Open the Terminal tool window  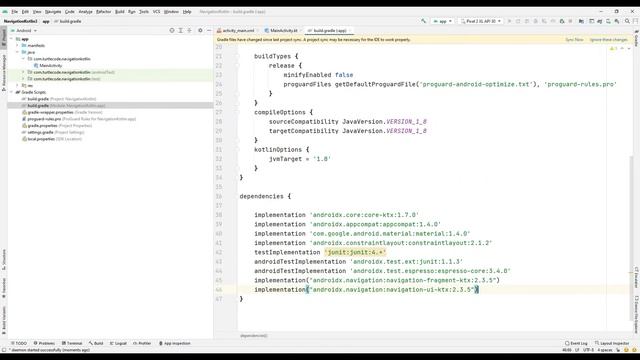pyautogui.click(x=72, y=343)
